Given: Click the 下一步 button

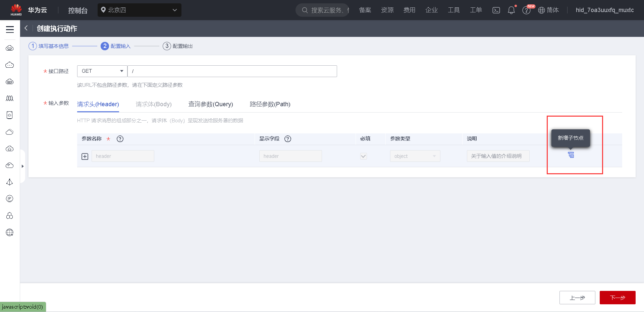Looking at the screenshot, I should [618, 298].
